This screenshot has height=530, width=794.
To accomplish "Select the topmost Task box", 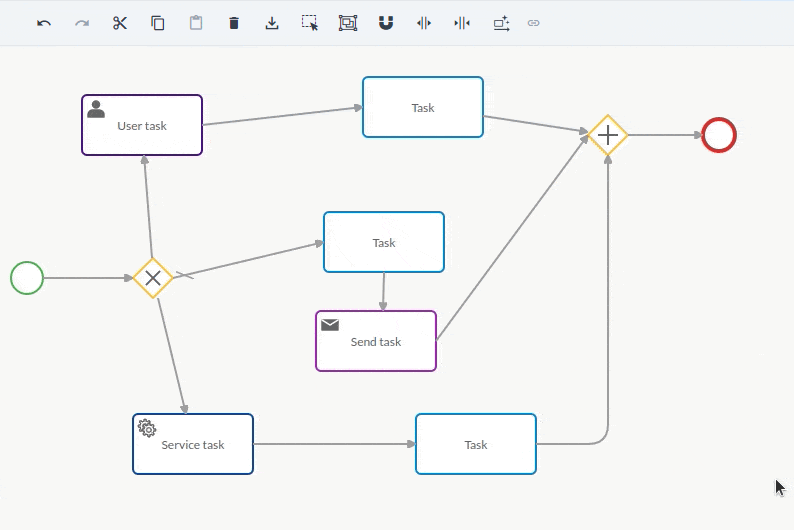I will (423, 107).
